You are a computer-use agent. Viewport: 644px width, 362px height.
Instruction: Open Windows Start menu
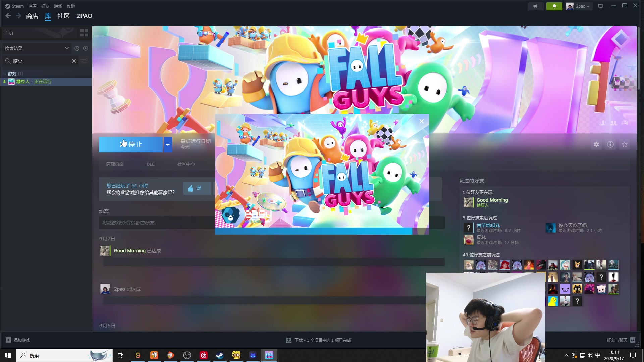8,355
